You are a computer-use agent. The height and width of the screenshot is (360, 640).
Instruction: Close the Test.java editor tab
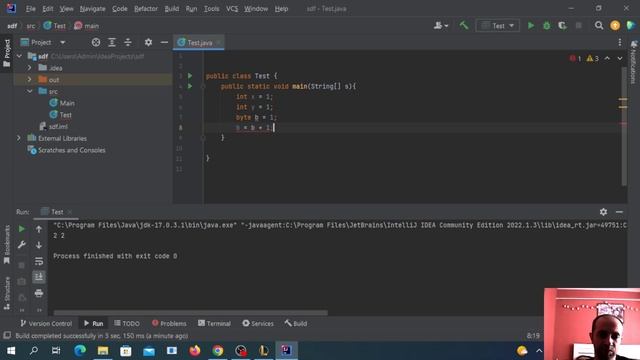[218, 42]
